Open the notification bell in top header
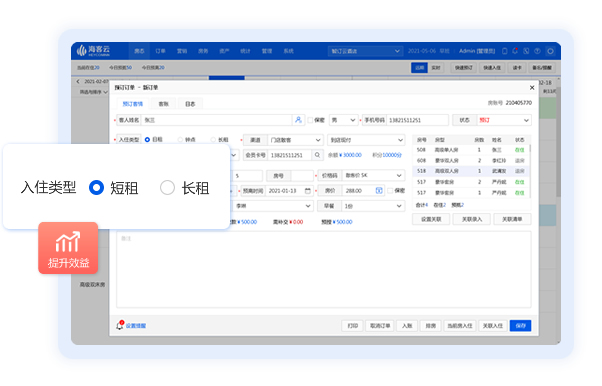Viewport: 602px width, 386px height. tap(515, 51)
